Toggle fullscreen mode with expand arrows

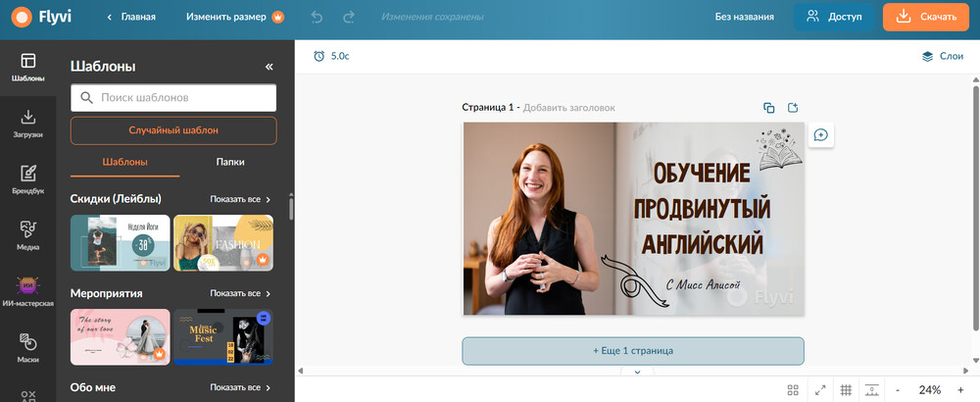click(819, 390)
